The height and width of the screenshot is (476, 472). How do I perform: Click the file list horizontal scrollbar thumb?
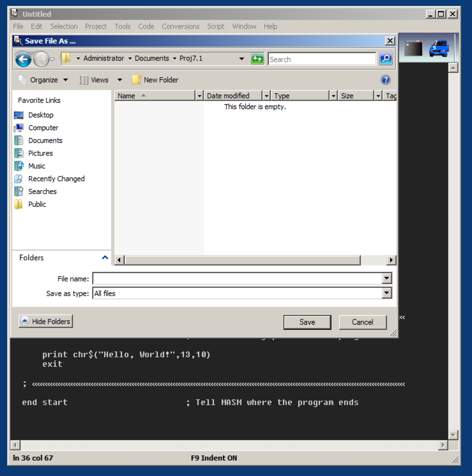click(x=243, y=260)
